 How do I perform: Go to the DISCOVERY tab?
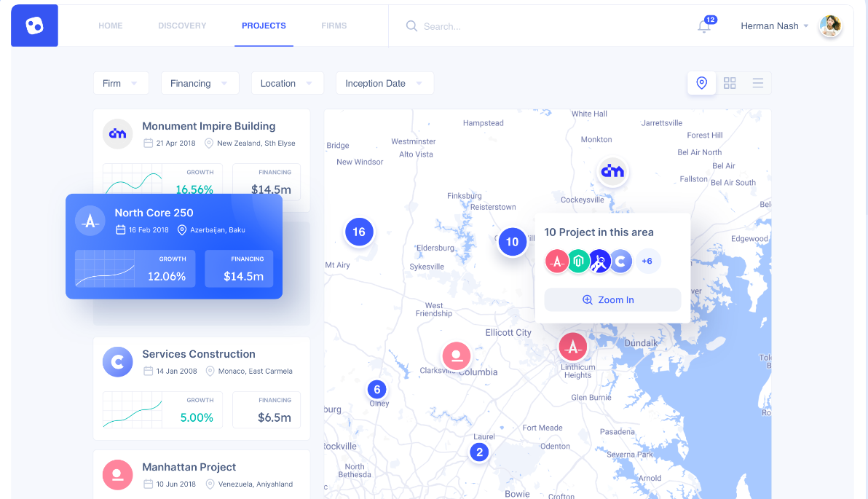(182, 25)
